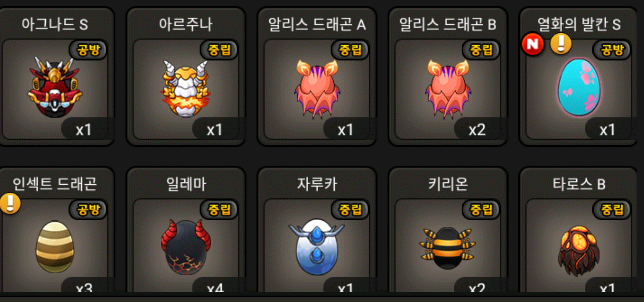Select the blue crystal 자루카 egg

(317, 247)
